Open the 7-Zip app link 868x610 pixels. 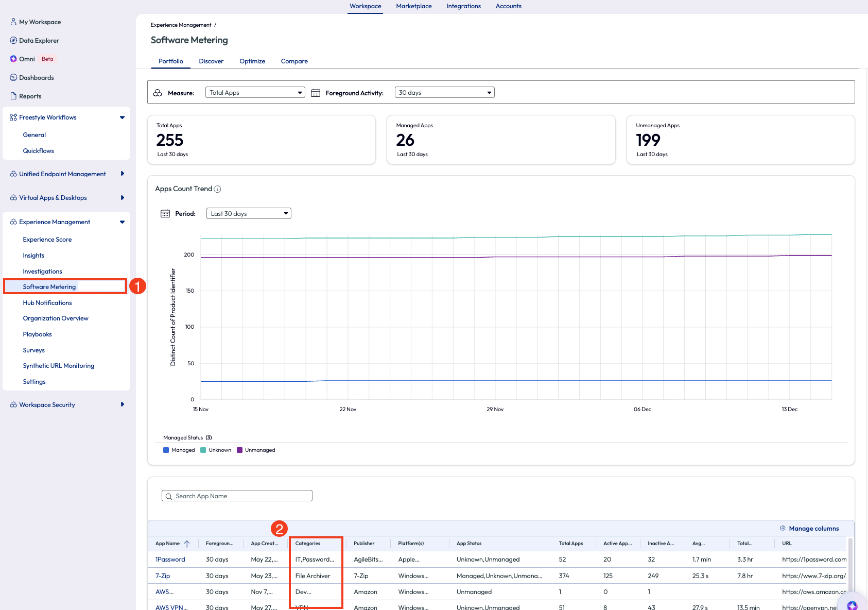pyautogui.click(x=163, y=576)
